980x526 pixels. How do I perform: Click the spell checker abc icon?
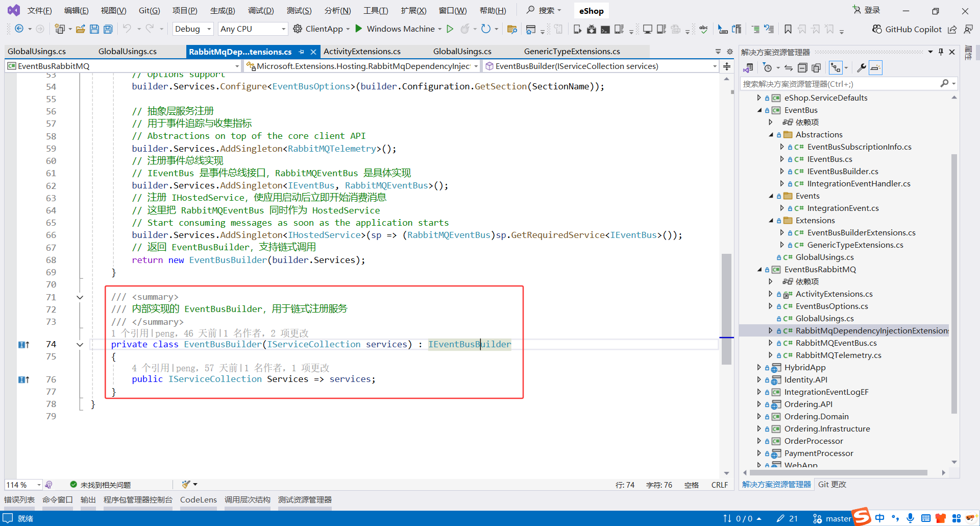704,29
